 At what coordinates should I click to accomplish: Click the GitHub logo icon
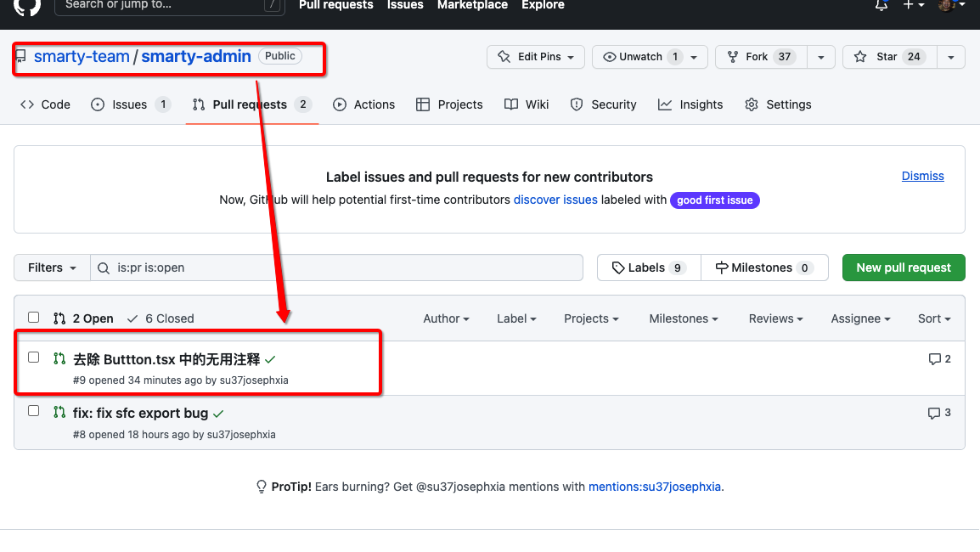27,5
